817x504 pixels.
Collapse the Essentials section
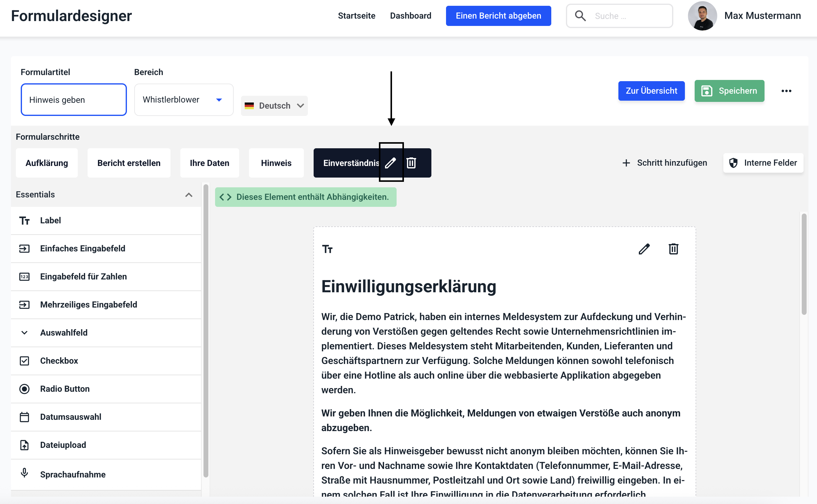[189, 195]
